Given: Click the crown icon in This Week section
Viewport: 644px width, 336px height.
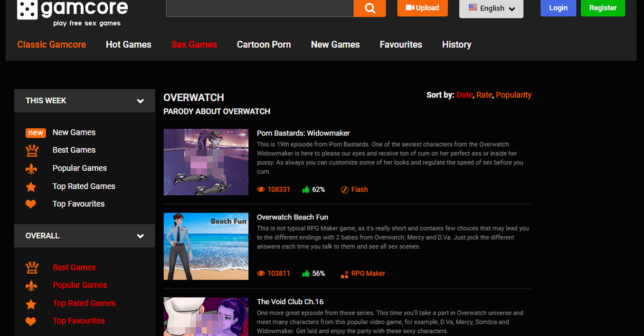Looking at the screenshot, I should [x=32, y=150].
